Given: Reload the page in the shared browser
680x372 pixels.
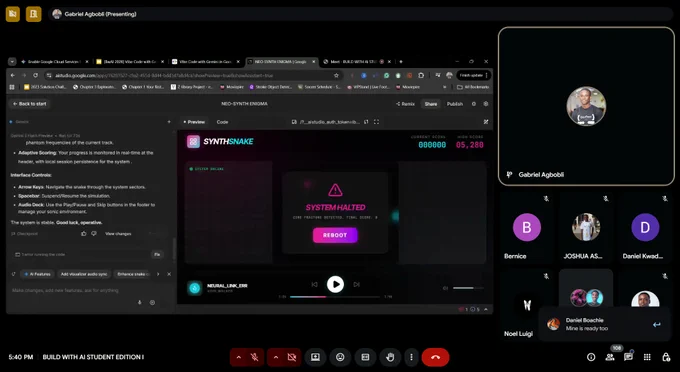Looking at the screenshot, I should tap(36, 75).
